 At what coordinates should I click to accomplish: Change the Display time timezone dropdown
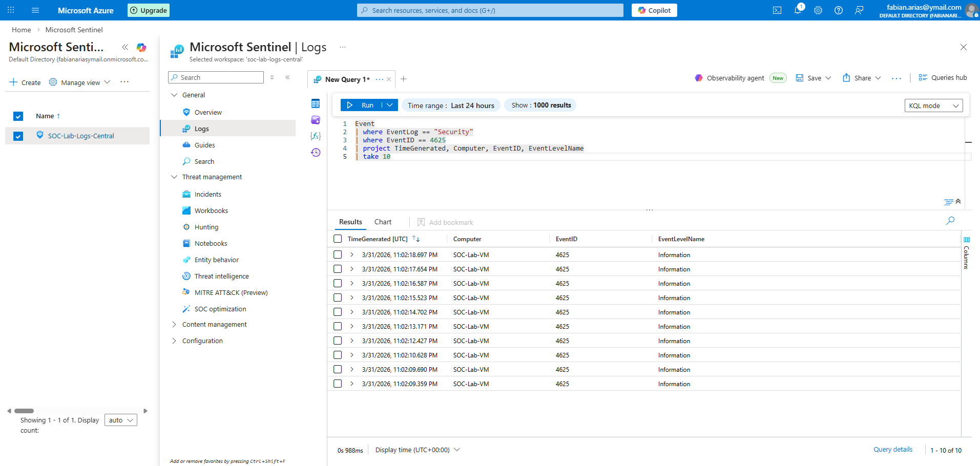tap(418, 450)
